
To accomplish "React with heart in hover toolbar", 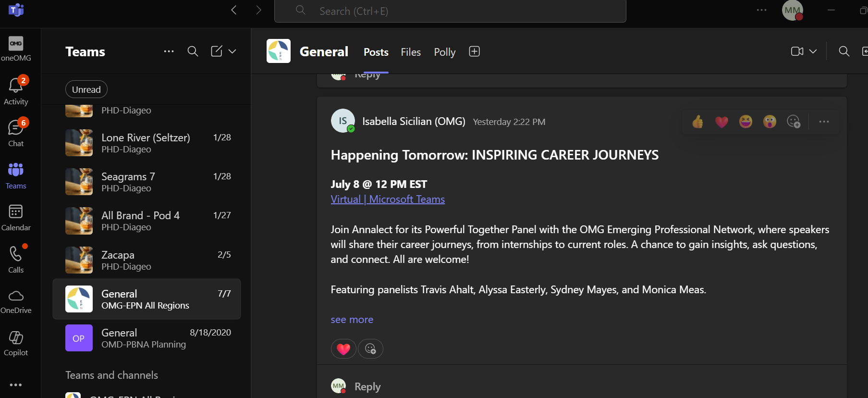I will (721, 122).
